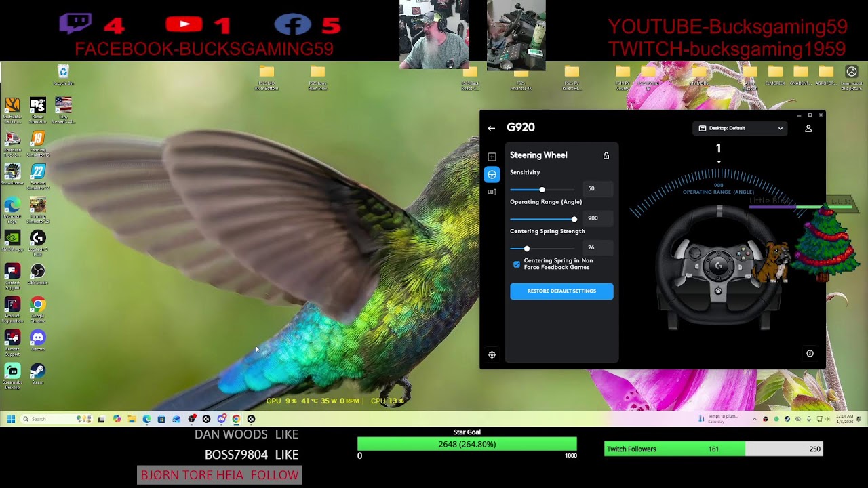Open the Learn about this picture icon
868x488 pixels.
[x=852, y=78]
